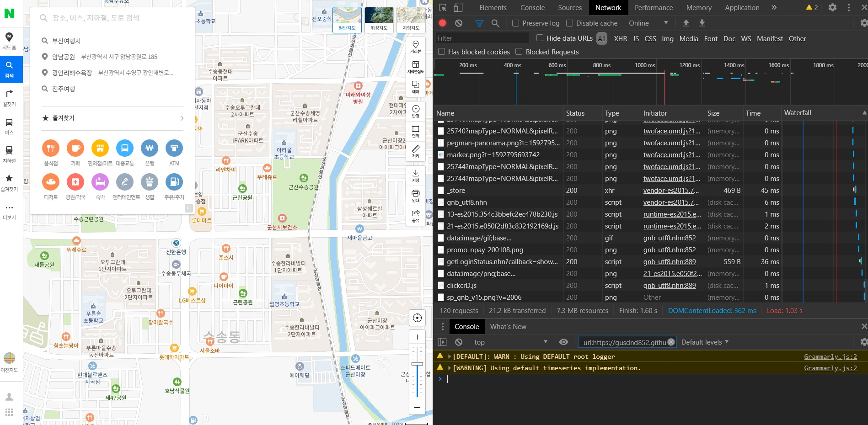Tick the Has blocked cookies checkbox
This screenshot has width=868, height=425.
click(x=442, y=52)
